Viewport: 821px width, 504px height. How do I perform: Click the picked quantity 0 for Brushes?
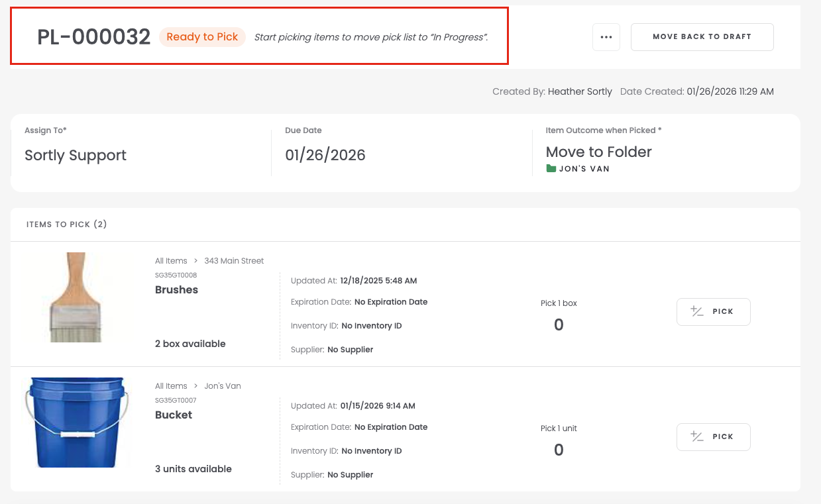point(559,325)
